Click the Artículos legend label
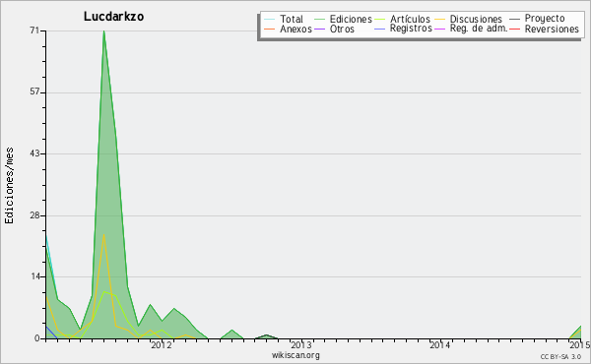This screenshot has width=591, height=364. (410, 19)
